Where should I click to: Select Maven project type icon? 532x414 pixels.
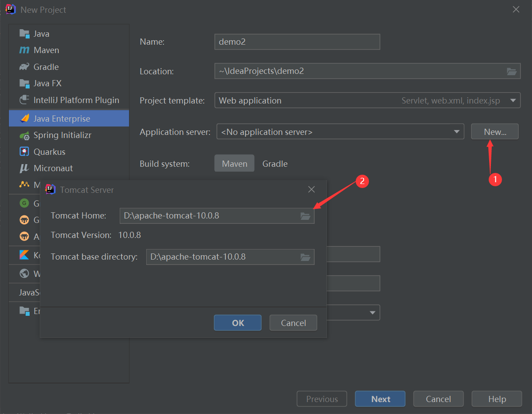click(24, 50)
